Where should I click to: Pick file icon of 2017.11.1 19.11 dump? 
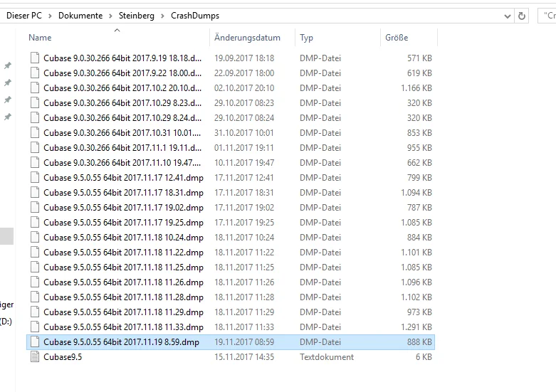point(35,147)
